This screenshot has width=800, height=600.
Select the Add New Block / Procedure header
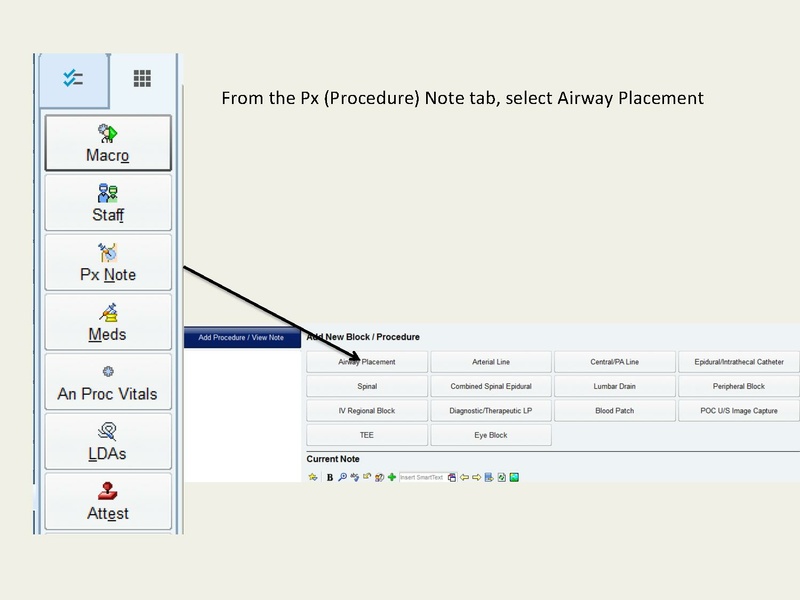coord(366,338)
